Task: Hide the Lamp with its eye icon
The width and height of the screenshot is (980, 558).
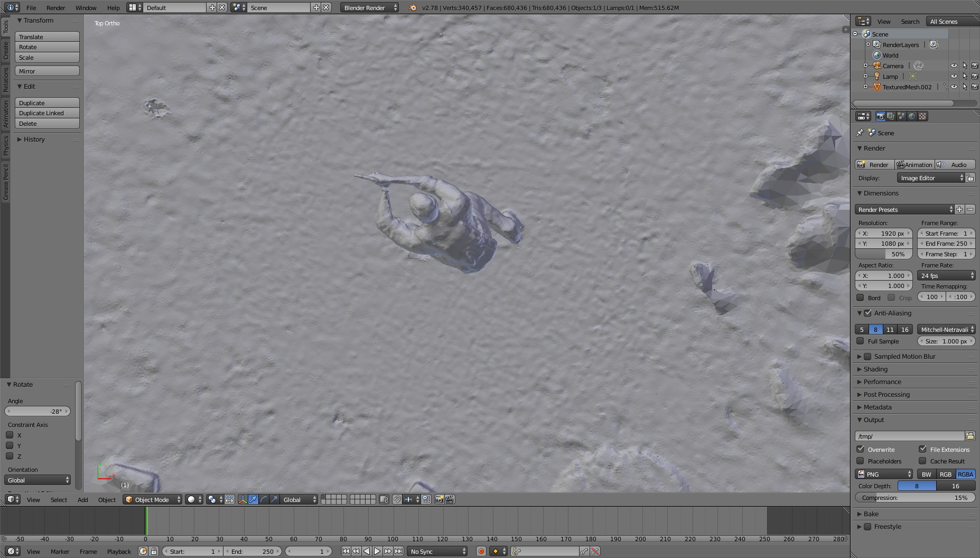Action: tap(954, 77)
